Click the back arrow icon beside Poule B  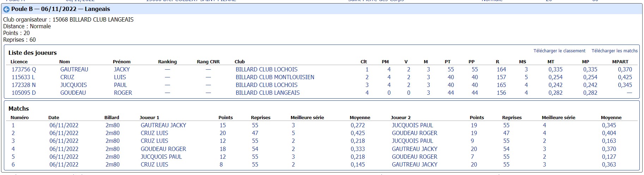[6, 9]
